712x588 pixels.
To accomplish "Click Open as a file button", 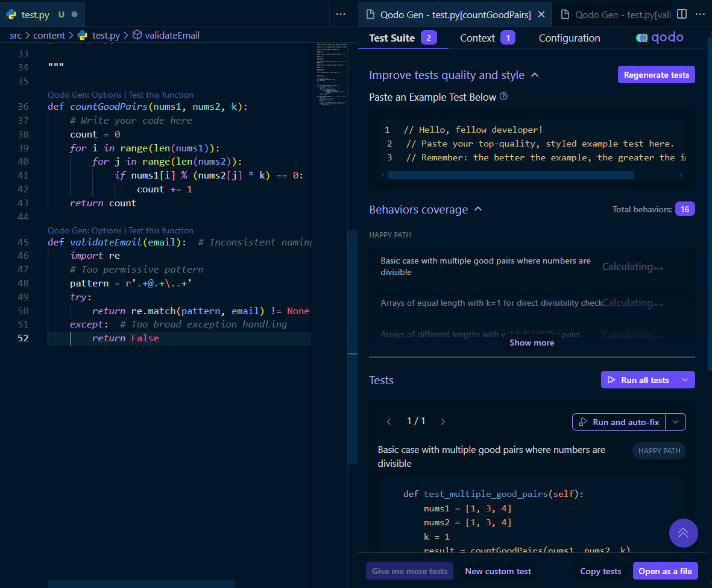I will [665, 571].
